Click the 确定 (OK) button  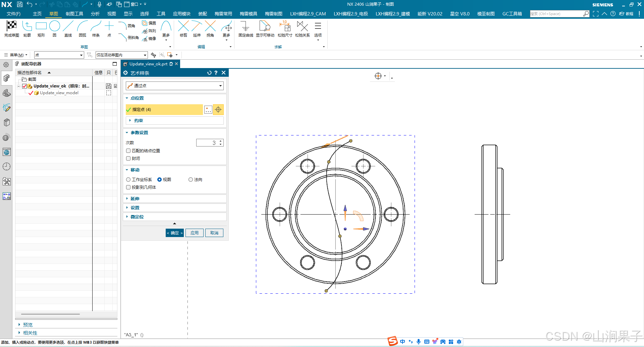click(175, 233)
